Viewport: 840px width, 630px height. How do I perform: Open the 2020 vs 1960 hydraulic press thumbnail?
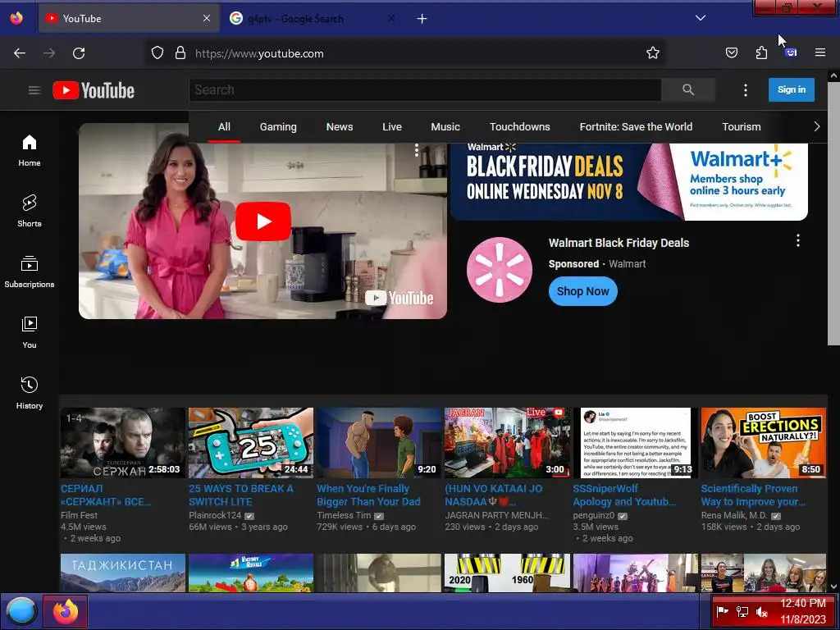(x=507, y=573)
